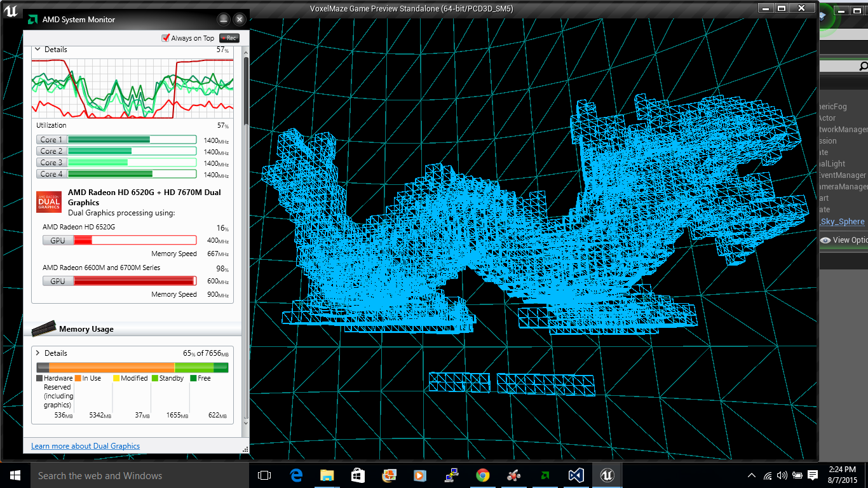Click the '536MB' Hardware Reserved value
This screenshot has width=868, height=488.
coord(64,416)
